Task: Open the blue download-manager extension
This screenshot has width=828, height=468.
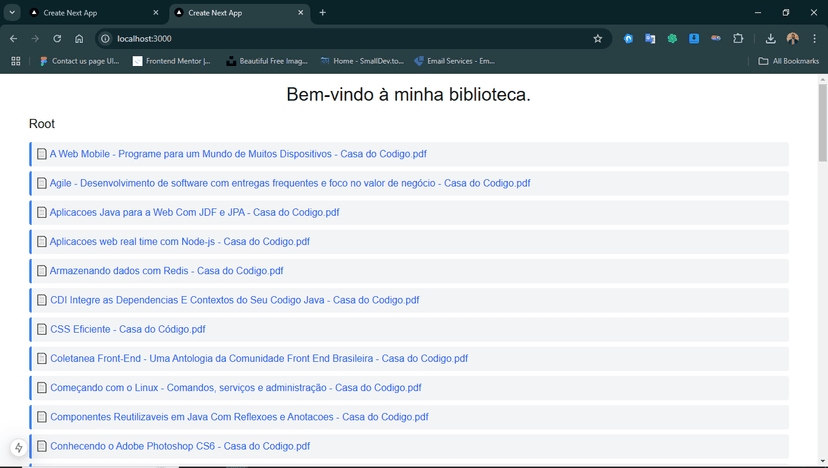Action: tap(694, 39)
